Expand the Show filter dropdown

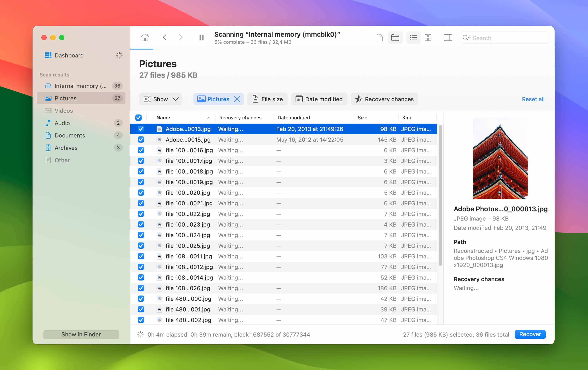161,99
